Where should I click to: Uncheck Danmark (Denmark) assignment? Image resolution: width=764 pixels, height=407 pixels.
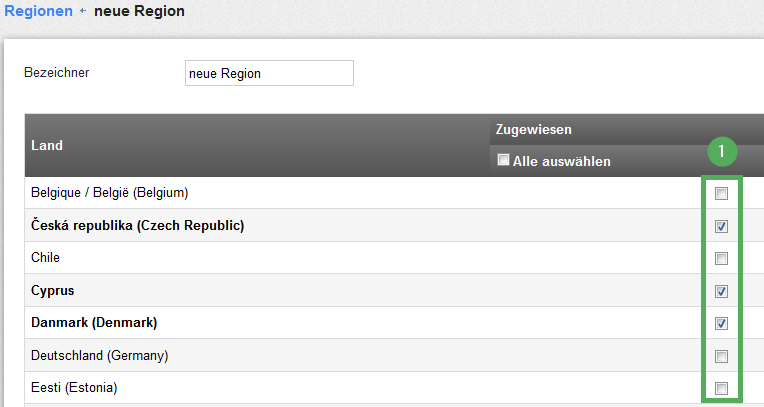pyautogui.click(x=721, y=323)
